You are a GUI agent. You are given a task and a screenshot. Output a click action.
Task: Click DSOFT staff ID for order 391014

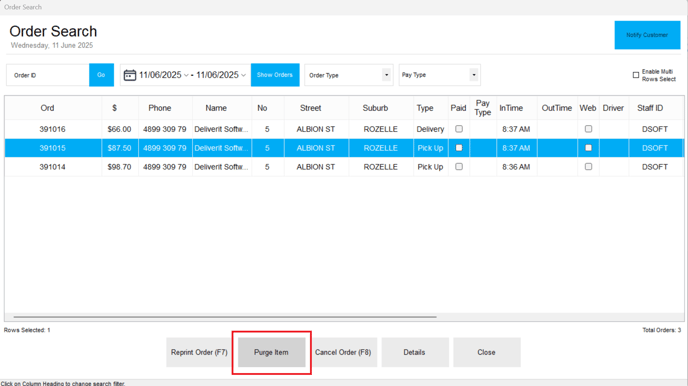(x=655, y=167)
